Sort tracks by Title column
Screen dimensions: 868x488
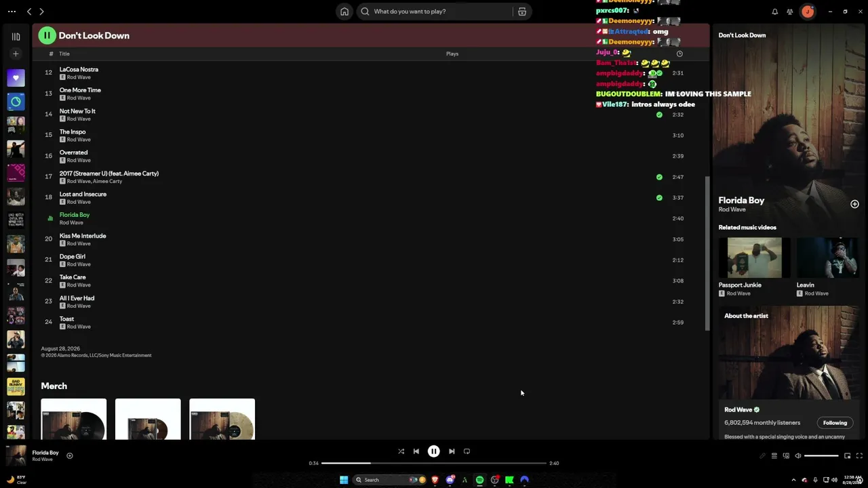[x=64, y=54]
